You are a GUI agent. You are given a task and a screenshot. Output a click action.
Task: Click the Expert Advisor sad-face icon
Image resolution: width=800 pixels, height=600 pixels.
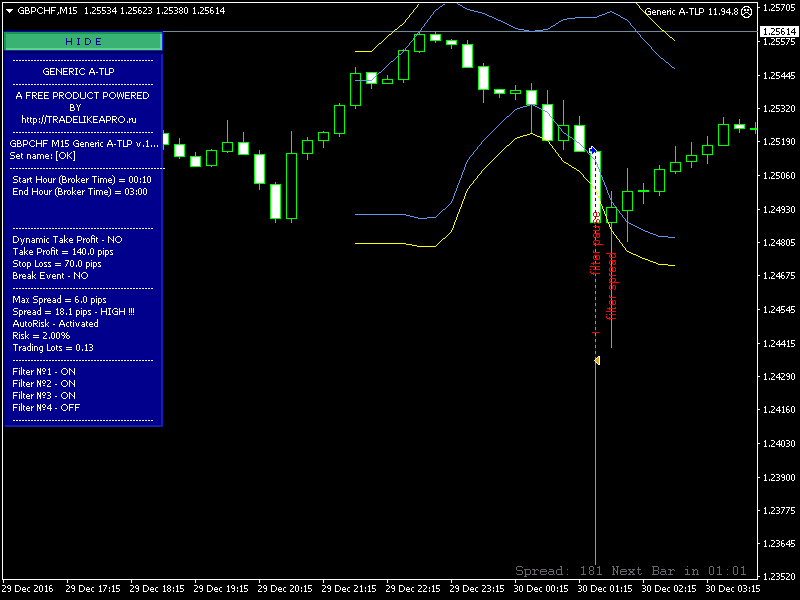point(746,11)
